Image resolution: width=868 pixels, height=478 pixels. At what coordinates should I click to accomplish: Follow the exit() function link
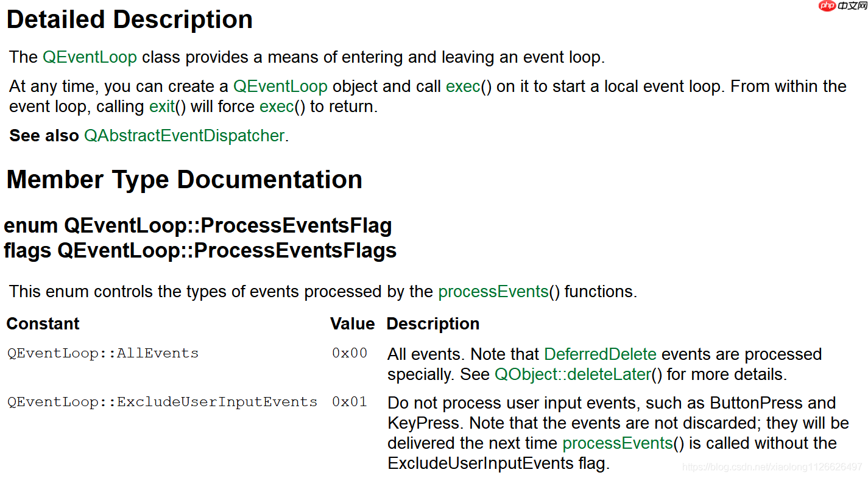162,107
